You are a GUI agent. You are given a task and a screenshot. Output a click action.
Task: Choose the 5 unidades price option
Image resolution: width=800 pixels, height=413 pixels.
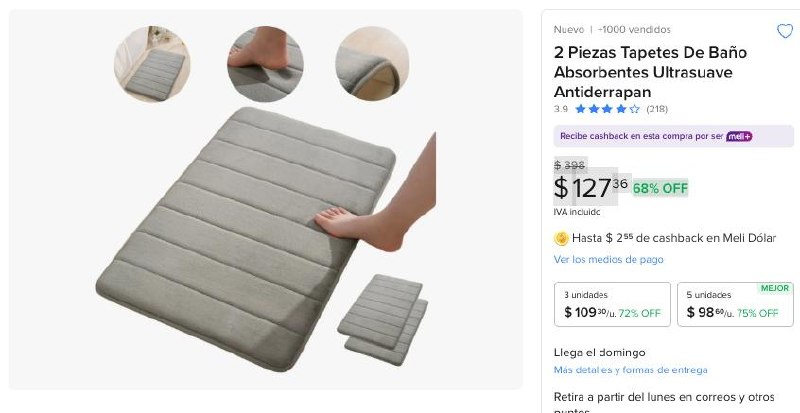pyautogui.click(x=735, y=304)
